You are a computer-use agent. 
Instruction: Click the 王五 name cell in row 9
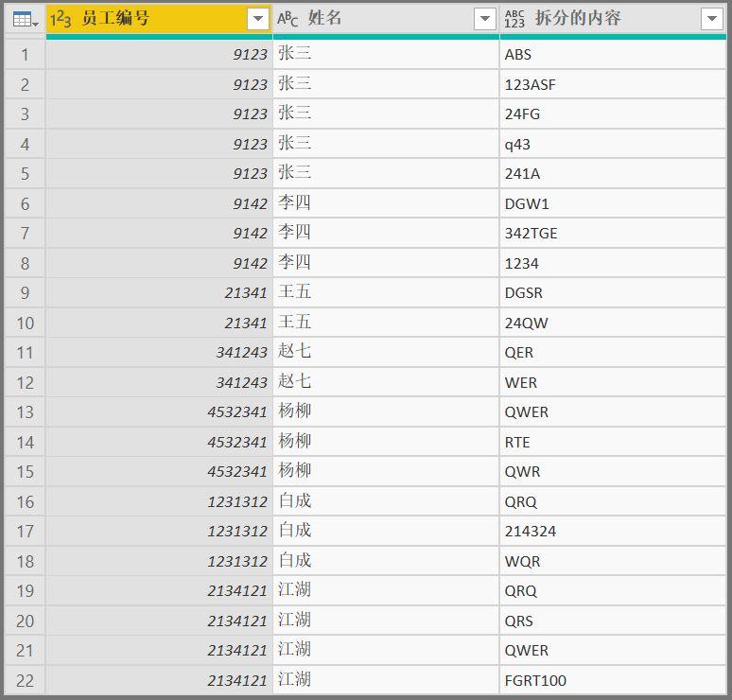pos(386,293)
